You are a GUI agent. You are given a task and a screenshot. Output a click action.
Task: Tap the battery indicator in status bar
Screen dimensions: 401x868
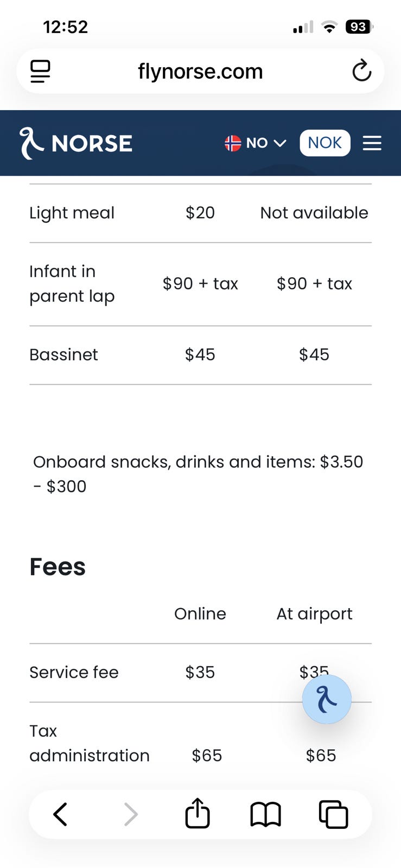(x=359, y=27)
